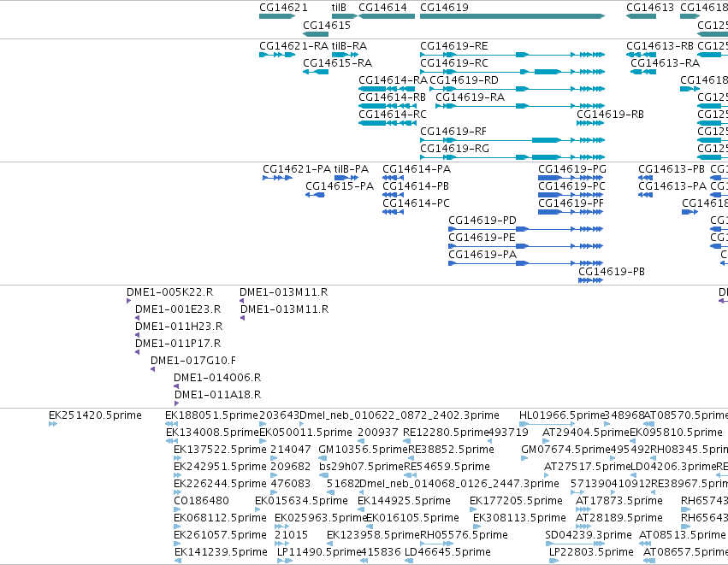Select EST EK137522.5prime
Viewport: 728px width, 565px height.
click(x=177, y=458)
